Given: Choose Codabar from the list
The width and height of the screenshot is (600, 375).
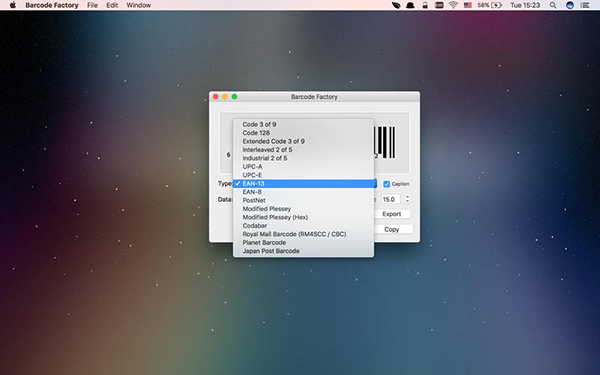Looking at the screenshot, I should [303, 226].
